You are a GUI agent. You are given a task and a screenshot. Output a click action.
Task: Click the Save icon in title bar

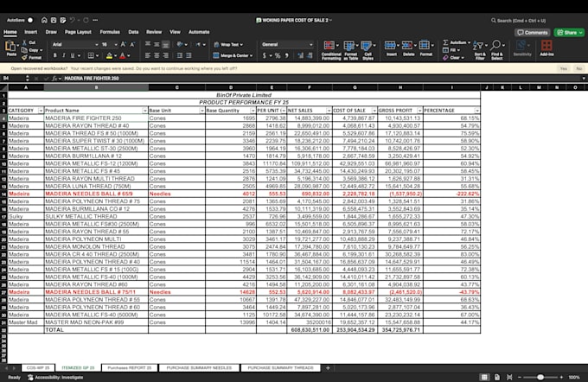pyautogui.click(x=54, y=20)
